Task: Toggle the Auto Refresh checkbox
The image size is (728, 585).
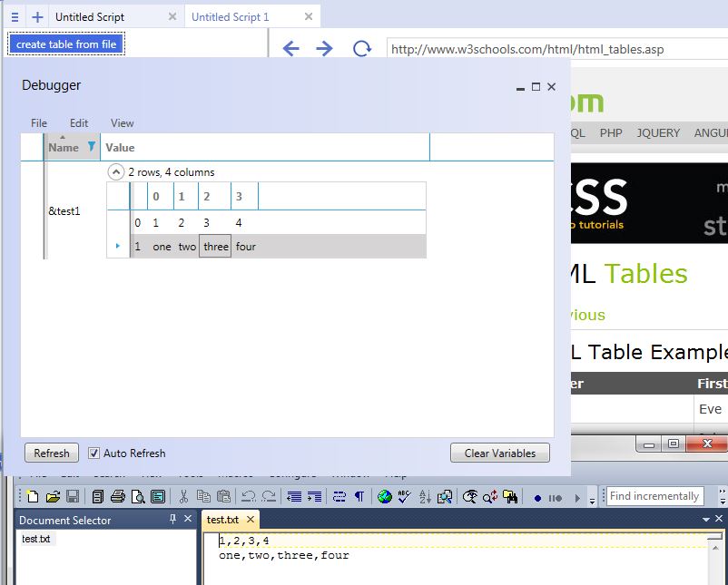Action: coord(93,453)
